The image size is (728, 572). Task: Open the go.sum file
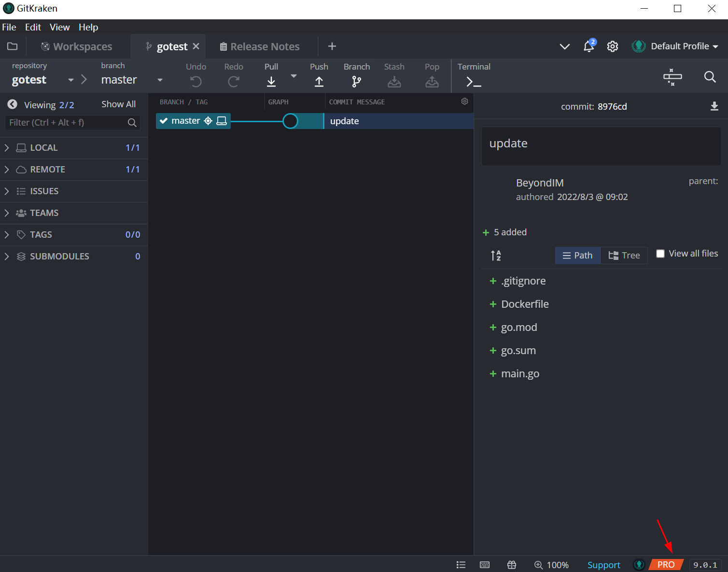(518, 351)
